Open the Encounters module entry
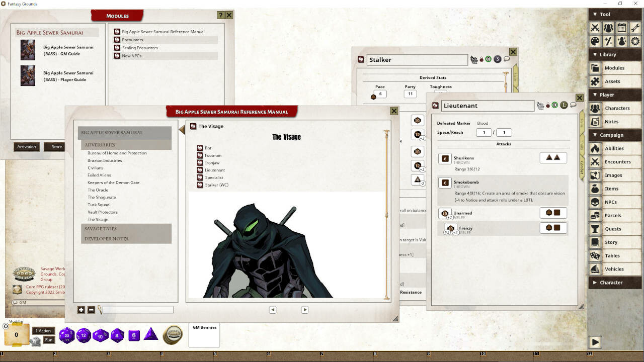Screen dimensions: 644x362 click(132, 39)
